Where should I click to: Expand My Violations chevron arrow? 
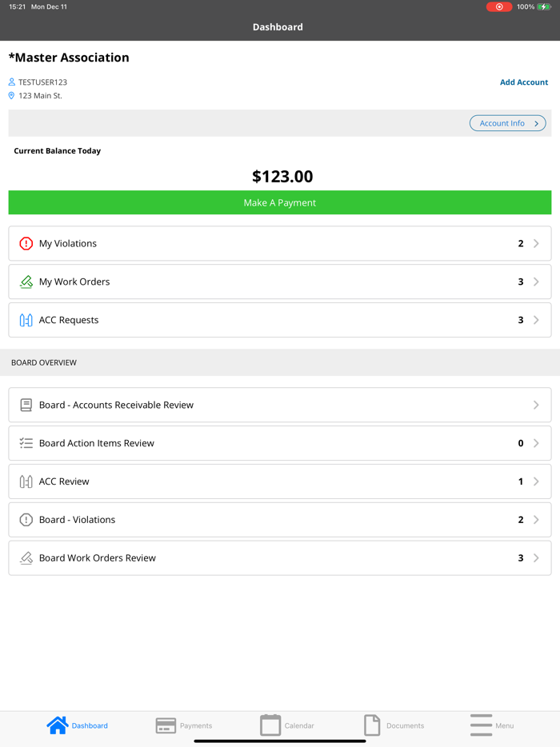536,244
